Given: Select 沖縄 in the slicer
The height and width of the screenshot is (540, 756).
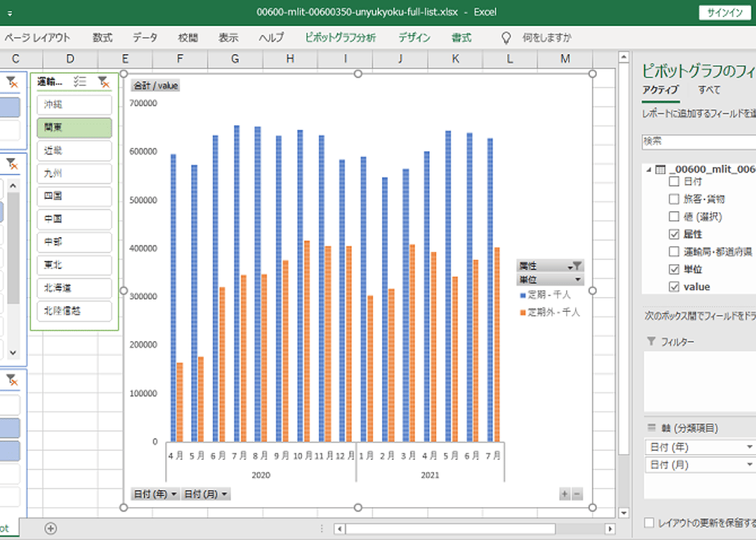Looking at the screenshot, I should [74, 104].
